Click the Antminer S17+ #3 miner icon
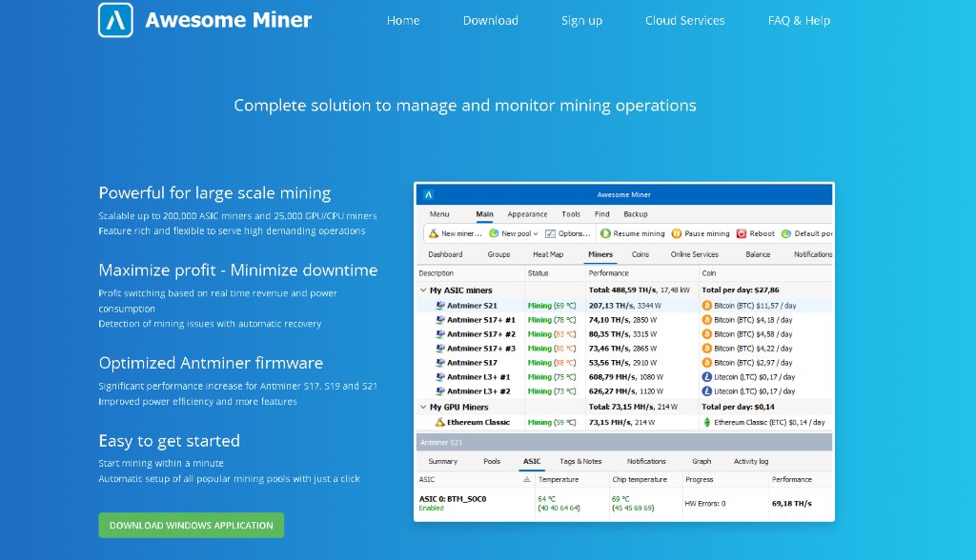 [x=440, y=349]
